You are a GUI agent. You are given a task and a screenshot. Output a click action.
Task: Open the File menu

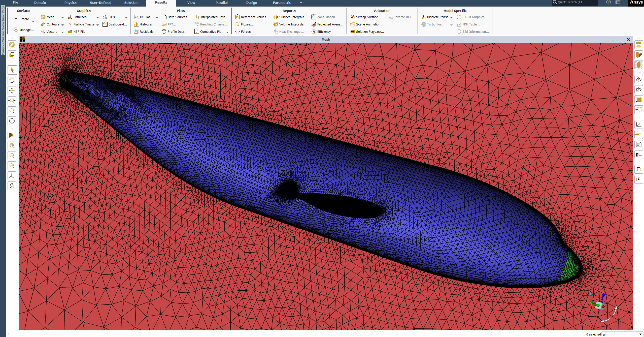[15, 3]
